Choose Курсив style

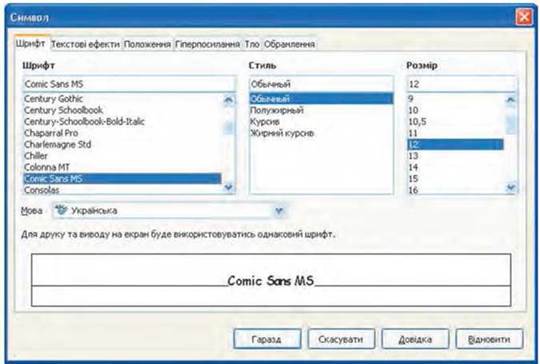point(321,122)
